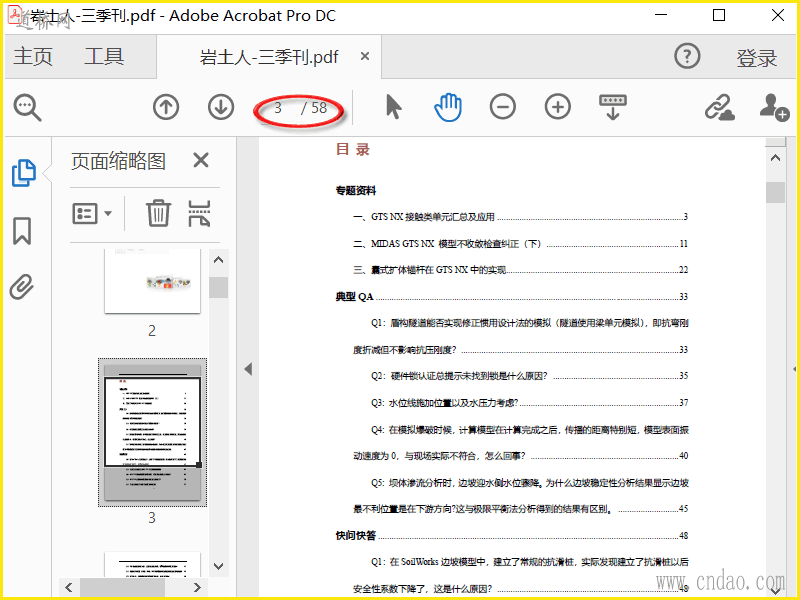
Task: Delete selected pages with trash icon
Action: (x=158, y=213)
